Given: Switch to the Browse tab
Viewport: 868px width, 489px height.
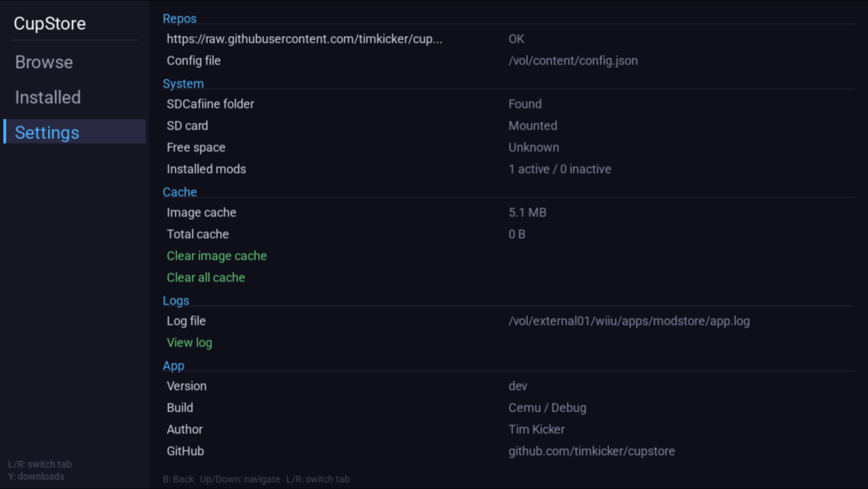Looking at the screenshot, I should point(44,62).
